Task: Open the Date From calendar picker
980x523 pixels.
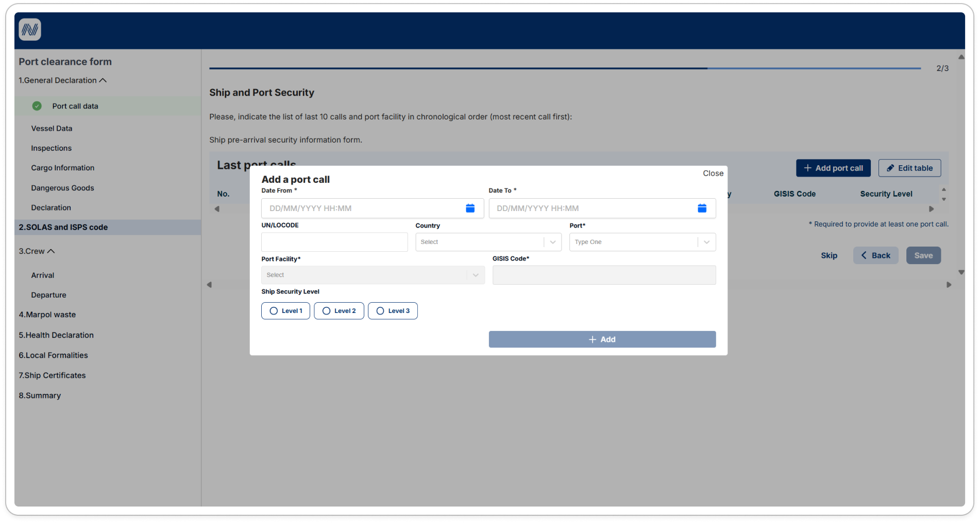Action: click(x=470, y=208)
